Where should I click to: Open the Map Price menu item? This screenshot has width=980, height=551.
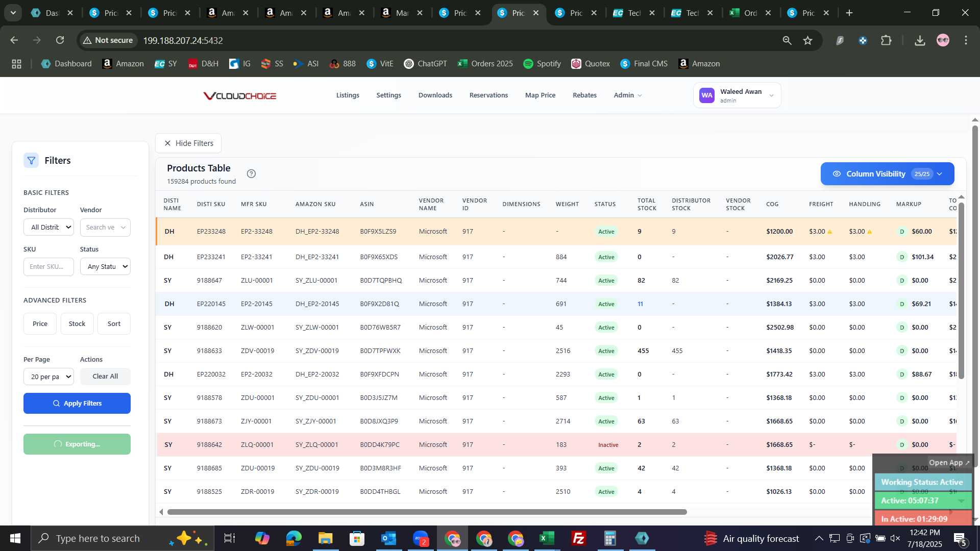pos(540,95)
